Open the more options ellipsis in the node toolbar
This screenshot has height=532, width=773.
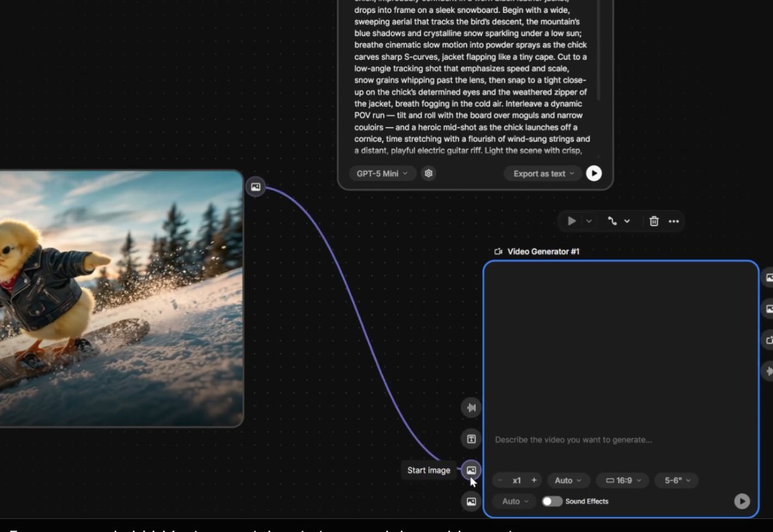pyautogui.click(x=674, y=221)
